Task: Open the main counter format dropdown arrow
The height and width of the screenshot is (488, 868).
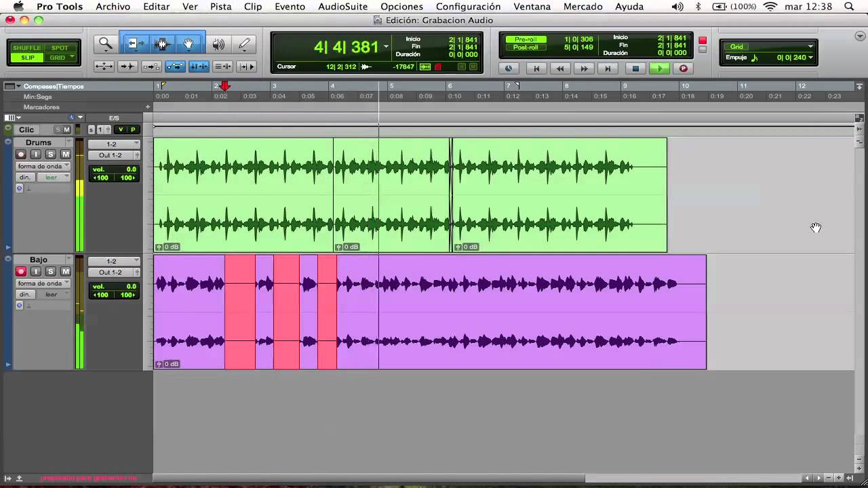Action: 386,47
